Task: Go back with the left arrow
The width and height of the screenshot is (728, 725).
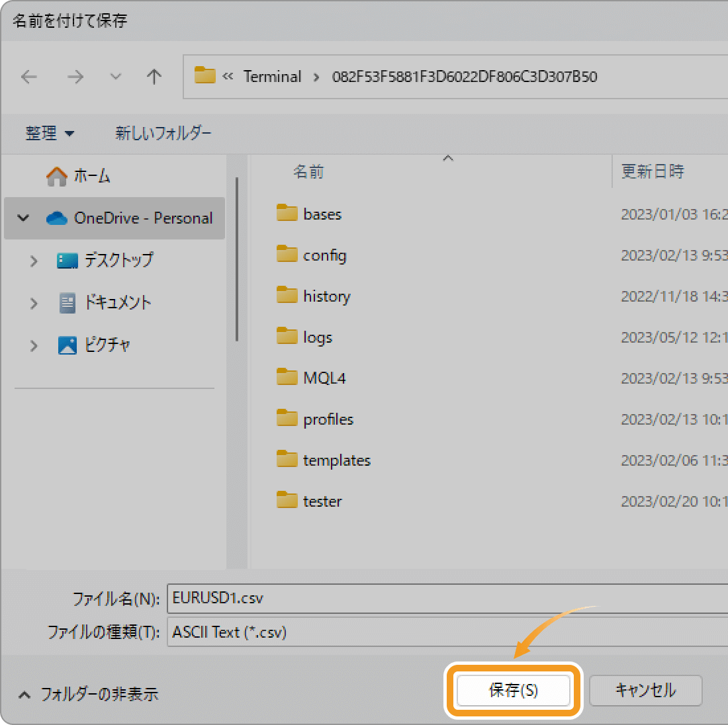Action: (28, 77)
